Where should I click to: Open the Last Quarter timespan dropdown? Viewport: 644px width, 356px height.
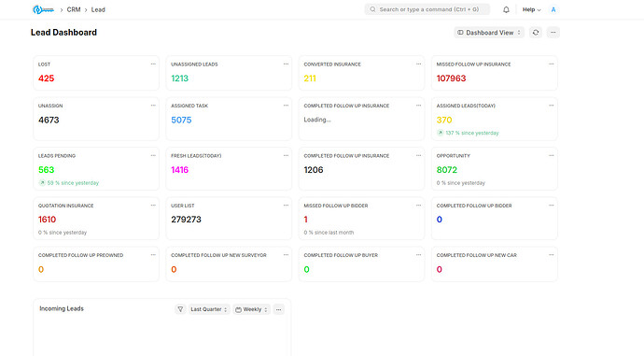pos(209,309)
